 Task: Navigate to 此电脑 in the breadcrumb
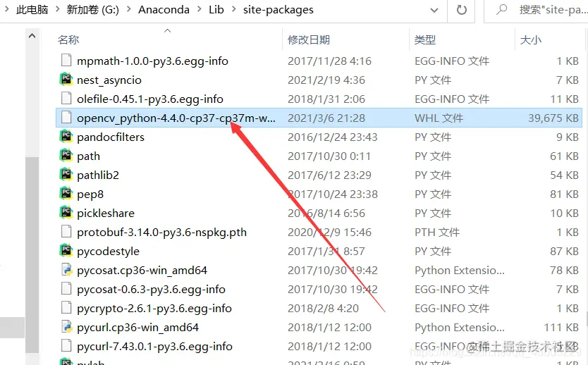(x=32, y=10)
